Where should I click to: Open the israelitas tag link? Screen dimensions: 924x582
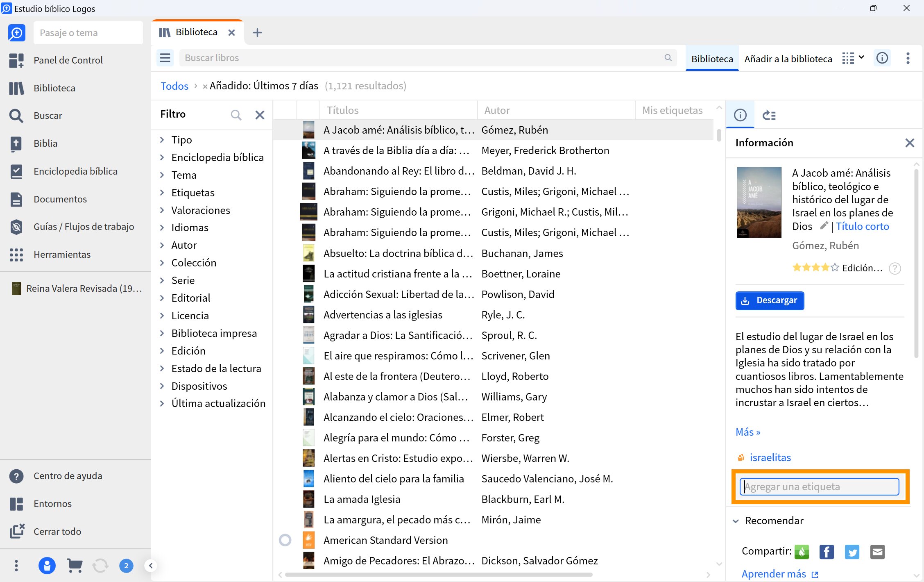[770, 457]
